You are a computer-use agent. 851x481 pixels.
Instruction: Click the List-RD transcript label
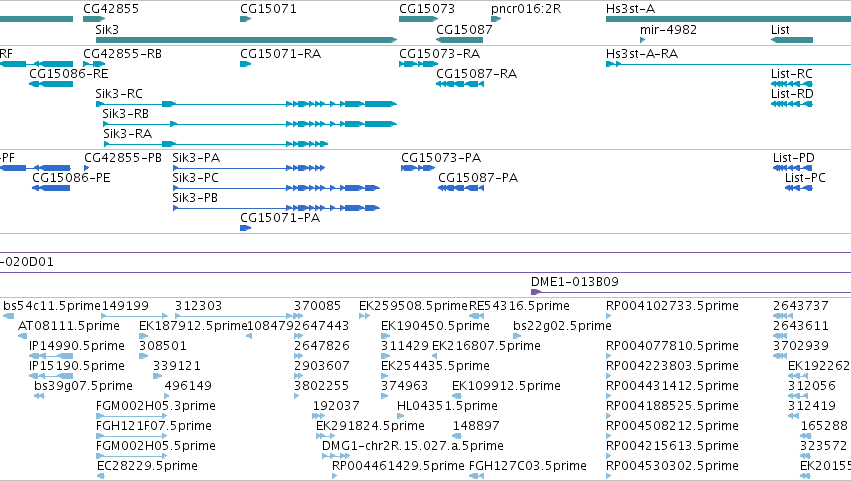pos(792,94)
